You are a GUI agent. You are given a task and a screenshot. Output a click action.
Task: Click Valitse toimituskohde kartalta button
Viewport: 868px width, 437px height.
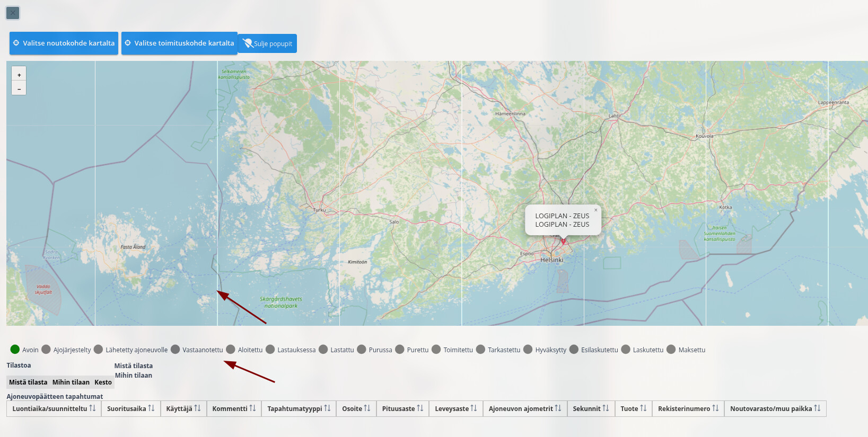[179, 43]
